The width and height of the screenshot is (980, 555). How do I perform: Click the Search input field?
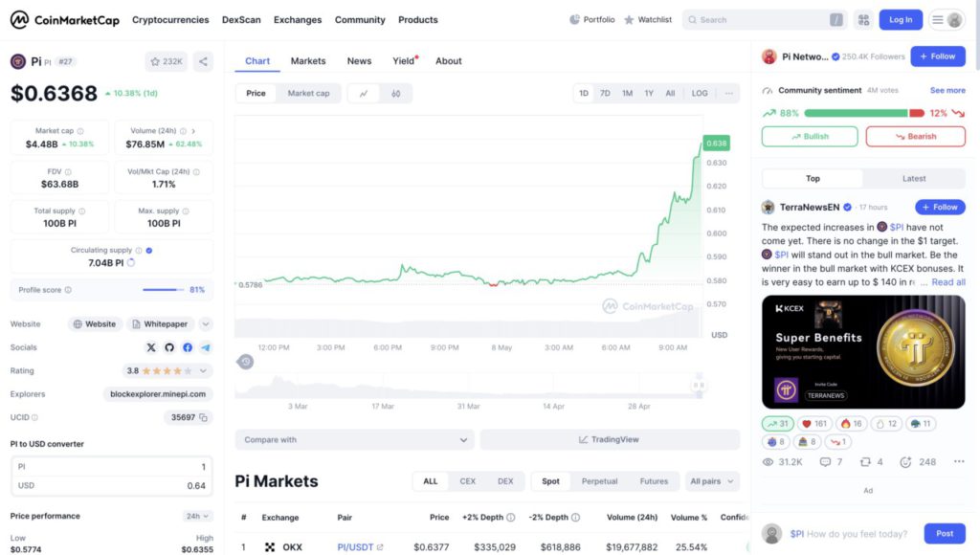pyautogui.click(x=756, y=19)
